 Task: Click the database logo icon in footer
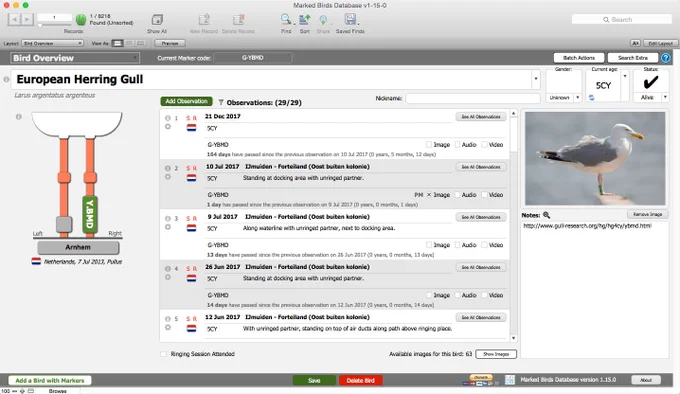click(x=510, y=380)
